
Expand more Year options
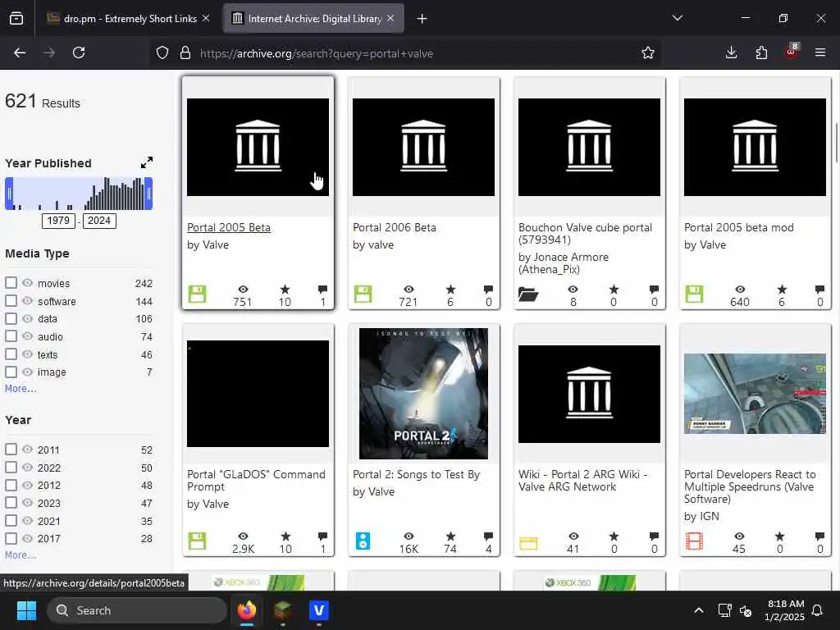point(21,555)
